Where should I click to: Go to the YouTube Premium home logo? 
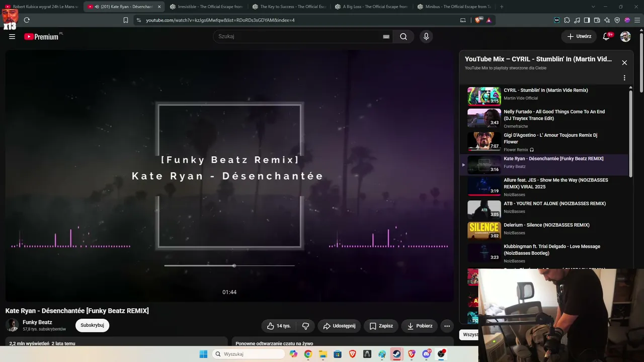click(x=41, y=37)
